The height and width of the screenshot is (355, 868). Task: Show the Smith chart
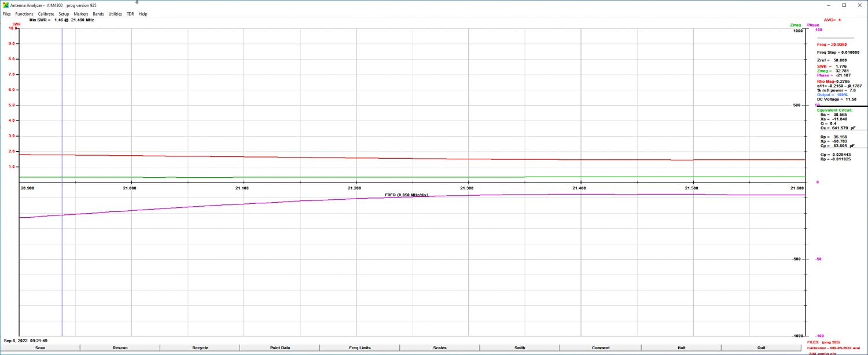pos(520,347)
